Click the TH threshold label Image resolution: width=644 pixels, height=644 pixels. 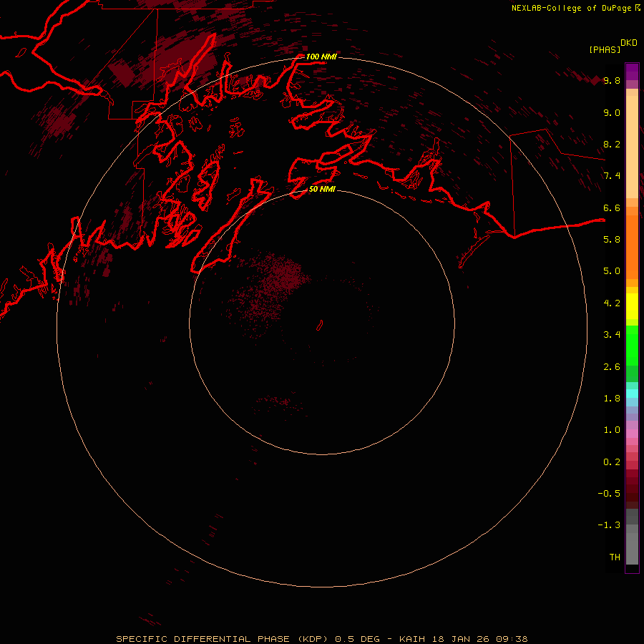[615, 557]
